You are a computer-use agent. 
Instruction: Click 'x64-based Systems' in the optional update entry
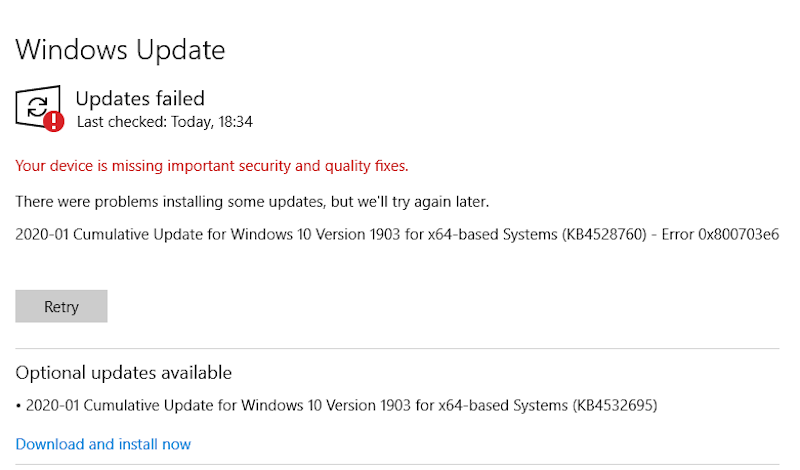(501, 405)
